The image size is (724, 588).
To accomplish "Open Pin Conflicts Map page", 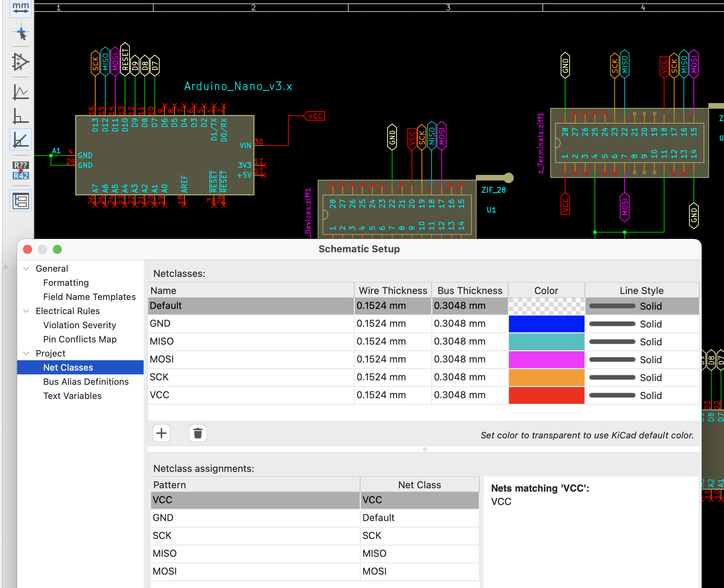I will point(80,339).
